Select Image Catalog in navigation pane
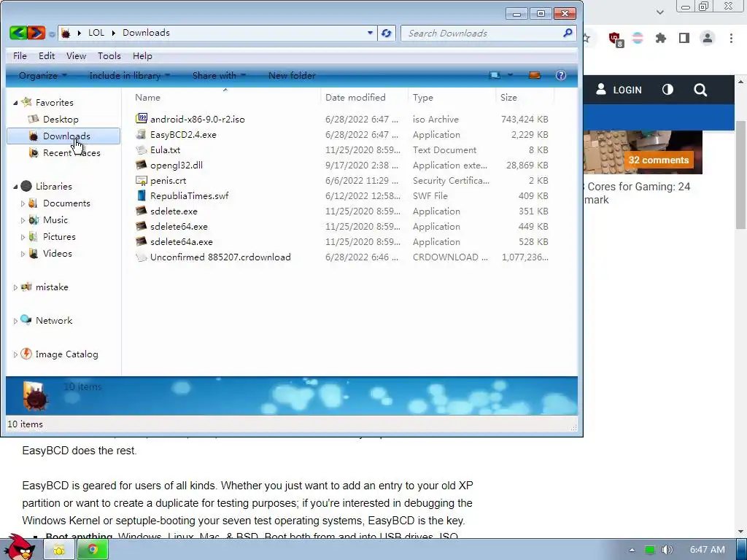 point(66,354)
